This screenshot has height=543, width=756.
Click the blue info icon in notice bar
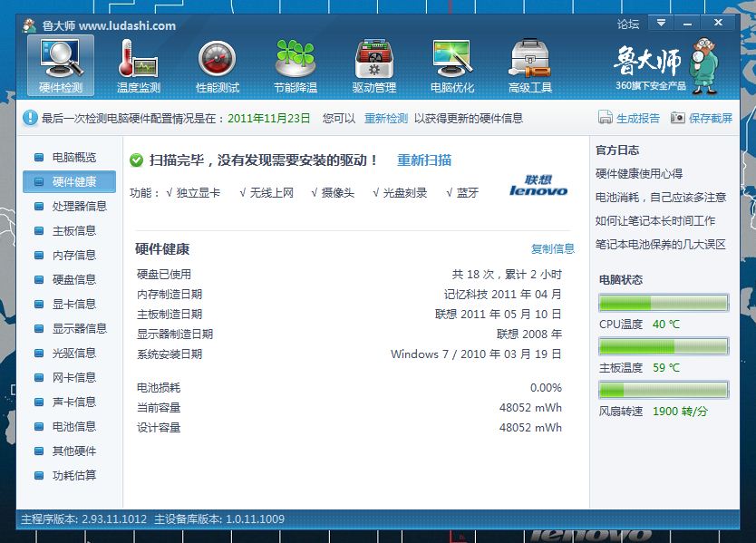click(x=30, y=118)
